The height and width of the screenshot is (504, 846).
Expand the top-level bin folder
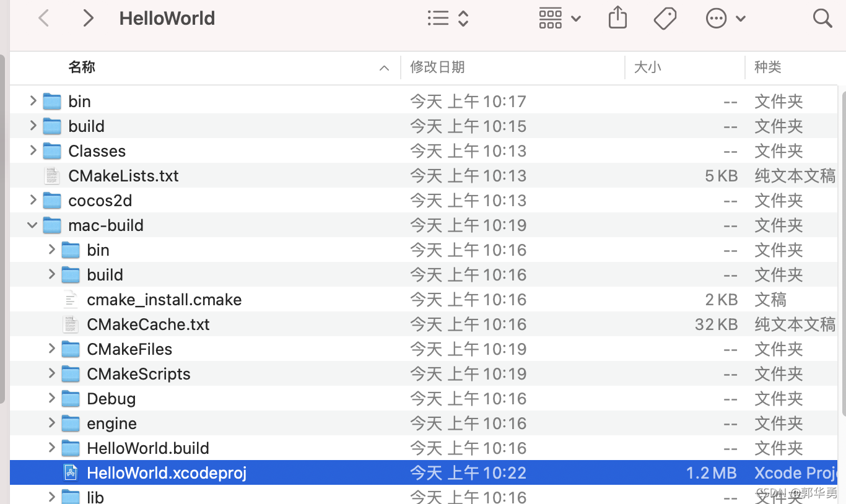coord(33,101)
